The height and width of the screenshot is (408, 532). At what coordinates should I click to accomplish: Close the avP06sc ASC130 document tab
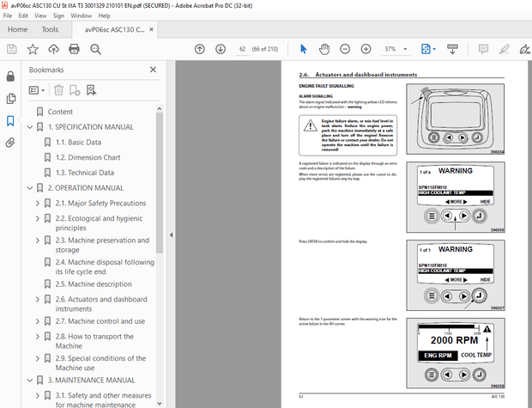(151, 29)
